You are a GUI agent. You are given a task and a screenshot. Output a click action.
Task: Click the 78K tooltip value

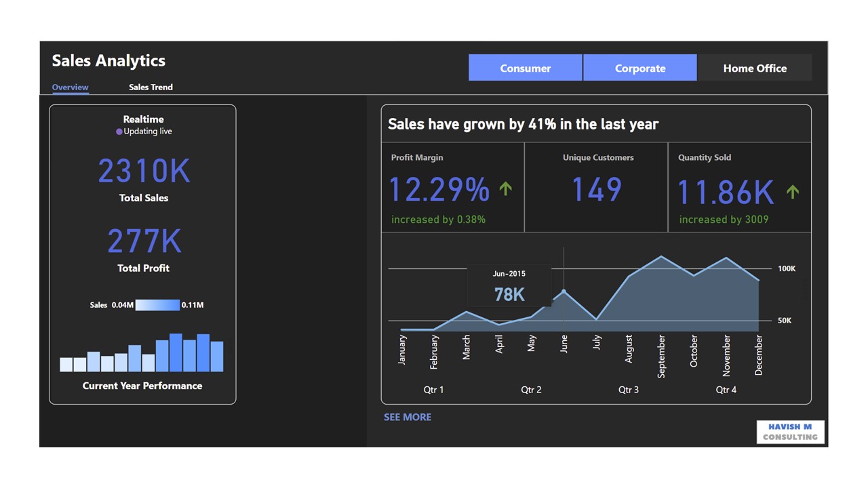pos(509,294)
